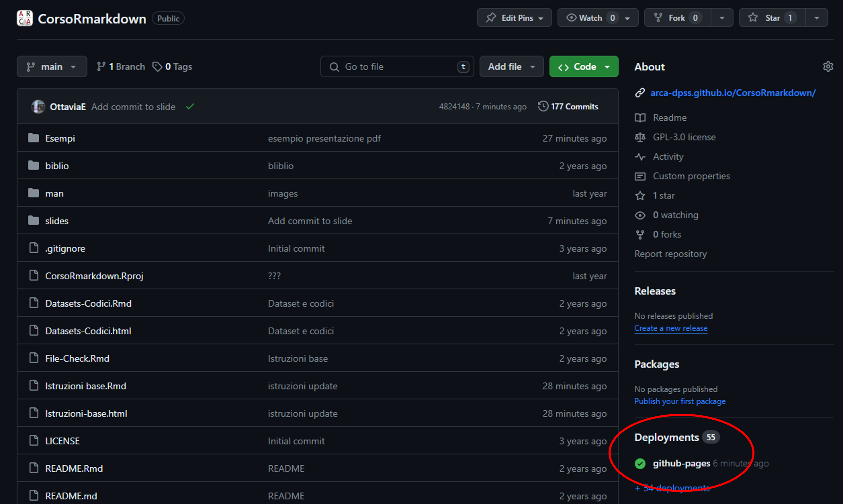The width and height of the screenshot is (843, 504).
Task: Click the man folder icon
Action: click(x=33, y=193)
